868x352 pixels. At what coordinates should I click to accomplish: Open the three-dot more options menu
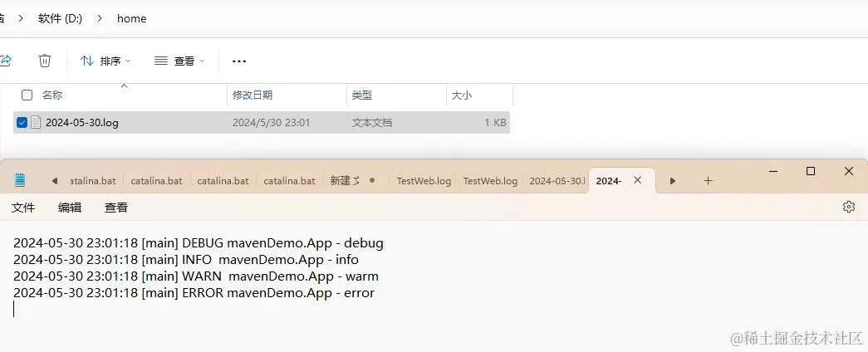coord(239,61)
